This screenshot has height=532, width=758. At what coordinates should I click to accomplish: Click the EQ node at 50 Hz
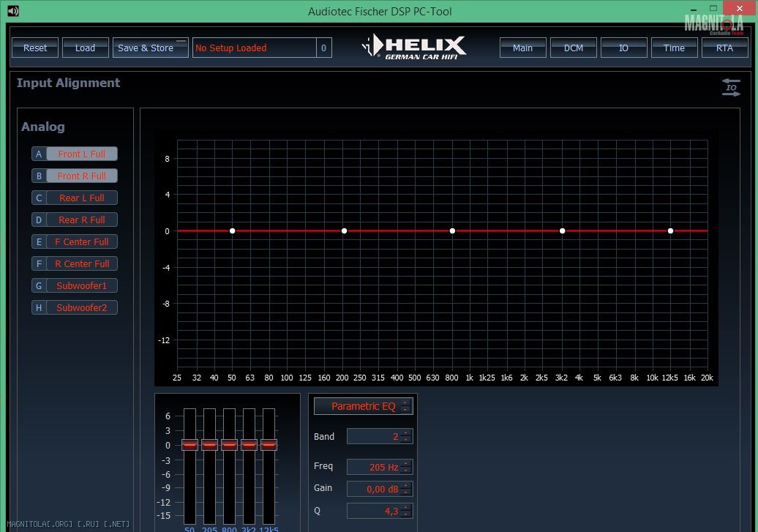coord(233,231)
